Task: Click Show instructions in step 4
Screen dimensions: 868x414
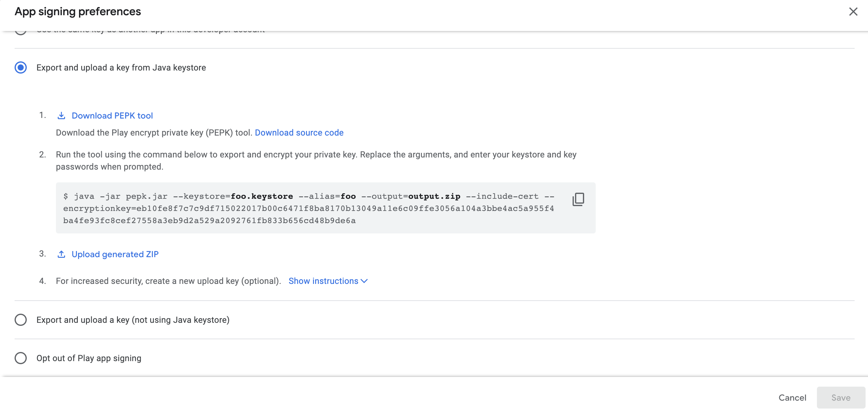Action: pyautogui.click(x=323, y=281)
